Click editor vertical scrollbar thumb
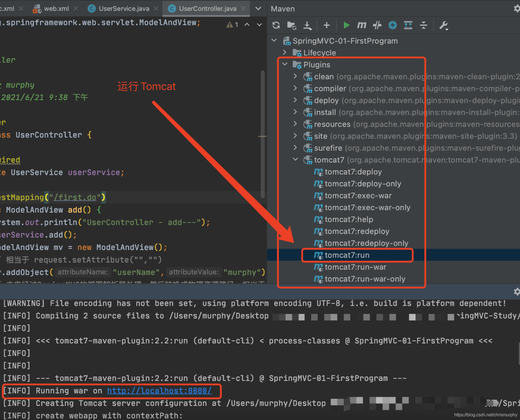This screenshot has height=420, width=520. tap(262, 134)
